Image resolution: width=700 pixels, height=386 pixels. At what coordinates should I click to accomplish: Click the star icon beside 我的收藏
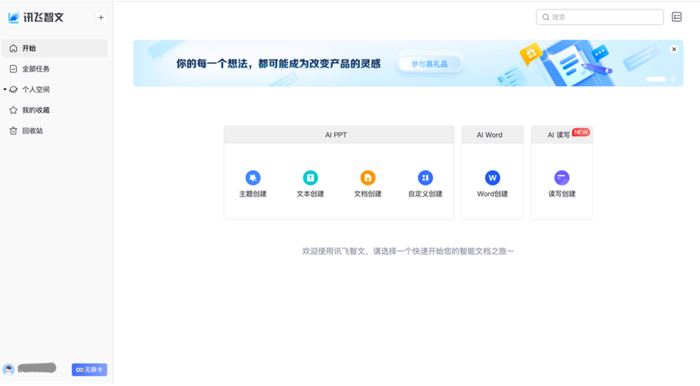[x=13, y=110]
